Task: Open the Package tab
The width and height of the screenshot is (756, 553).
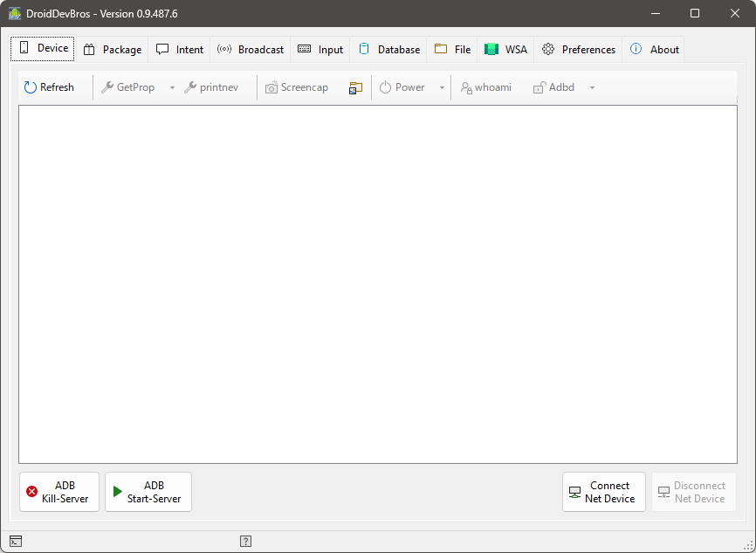Action: [113, 50]
